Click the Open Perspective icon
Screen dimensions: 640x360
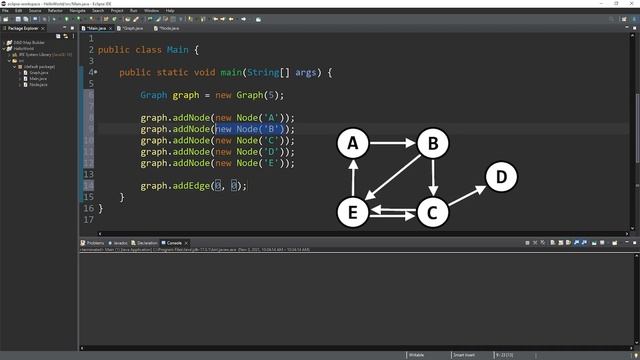click(624, 19)
